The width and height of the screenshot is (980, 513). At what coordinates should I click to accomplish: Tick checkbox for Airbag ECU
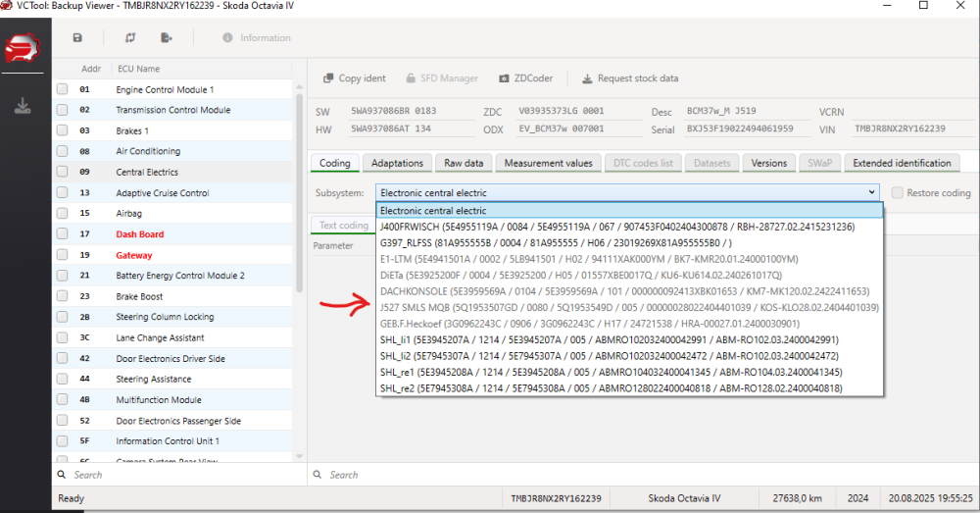63,213
